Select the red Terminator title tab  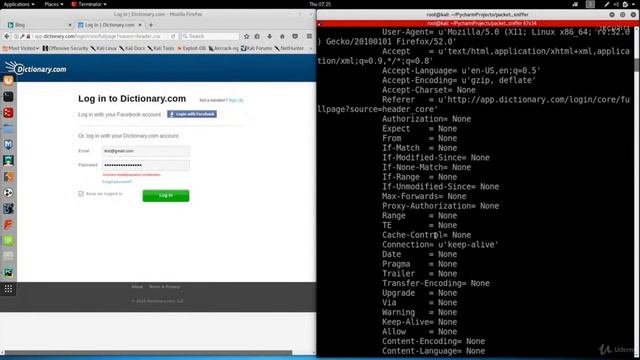click(478, 24)
